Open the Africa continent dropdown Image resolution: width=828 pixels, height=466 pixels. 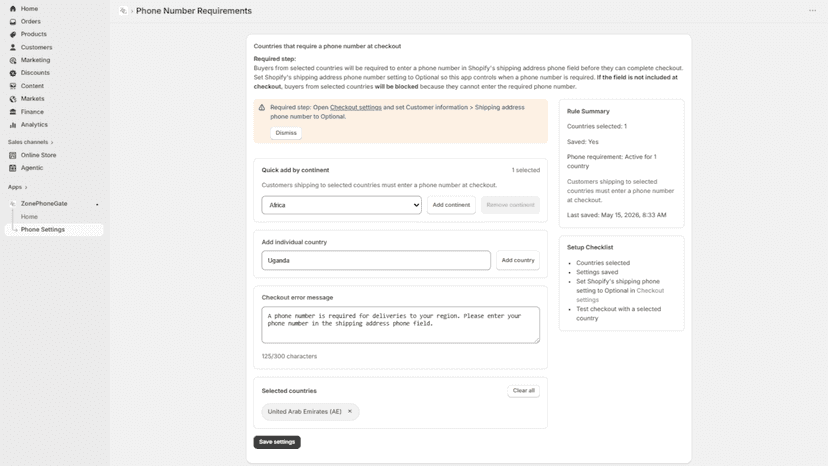(x=342, y=205)
